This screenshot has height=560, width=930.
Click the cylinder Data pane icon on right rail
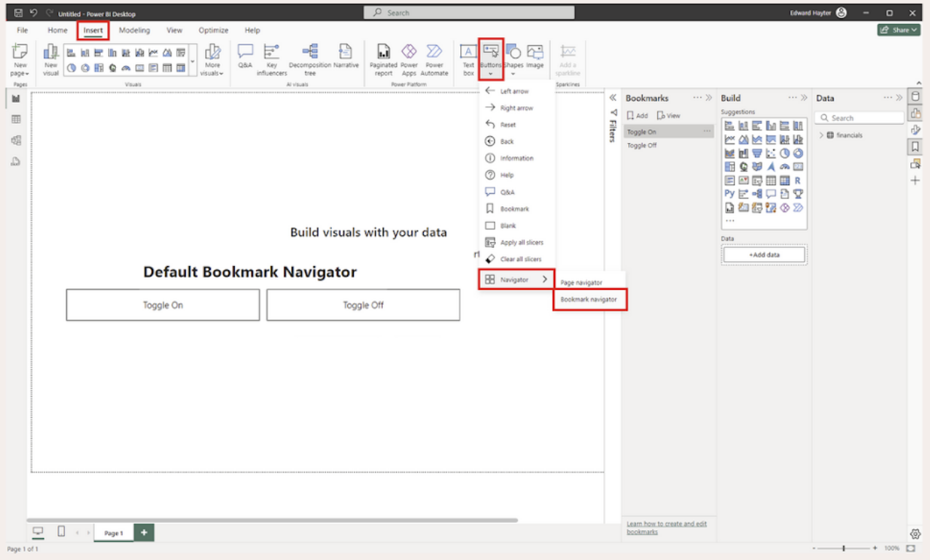(915, 97)
